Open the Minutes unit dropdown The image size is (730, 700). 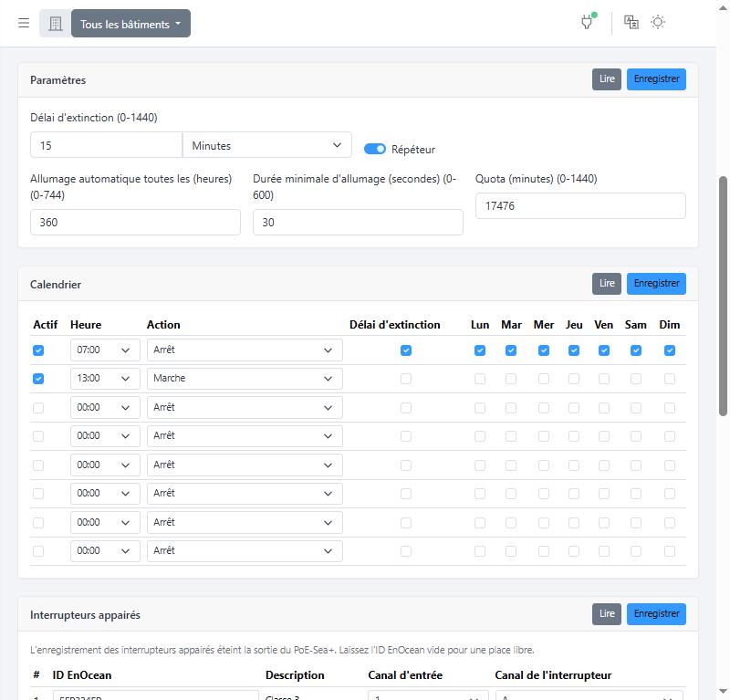click(x=266, y=145)
